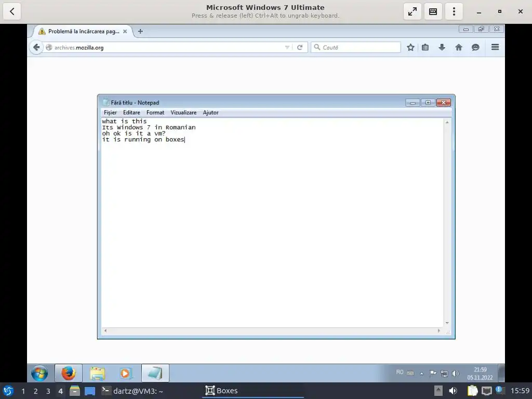Click host panel eject/removable media icon
The width and height of the screenshot is (532, 399).
(438, 391)
